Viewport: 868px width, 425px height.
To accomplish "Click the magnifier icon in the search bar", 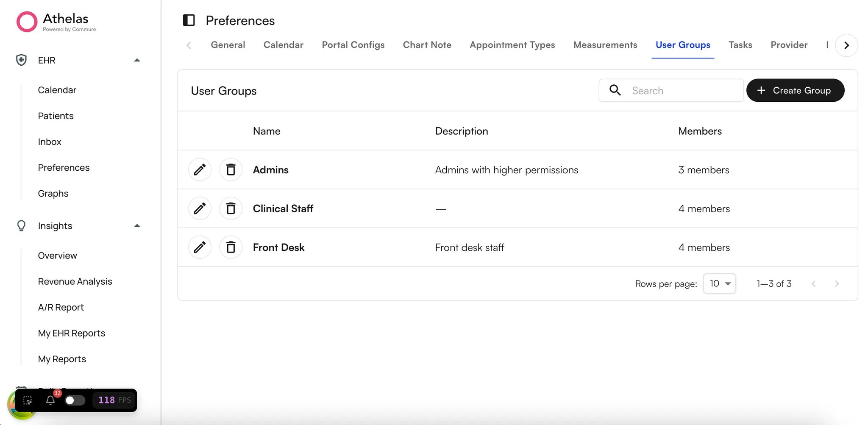I will (615, 90).
